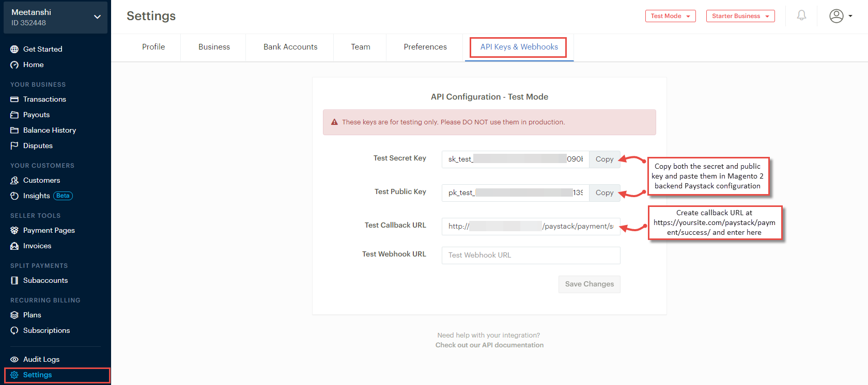Click the Get Started globe icon
Viewport: 868px width, 385px height.
(14, 49)
